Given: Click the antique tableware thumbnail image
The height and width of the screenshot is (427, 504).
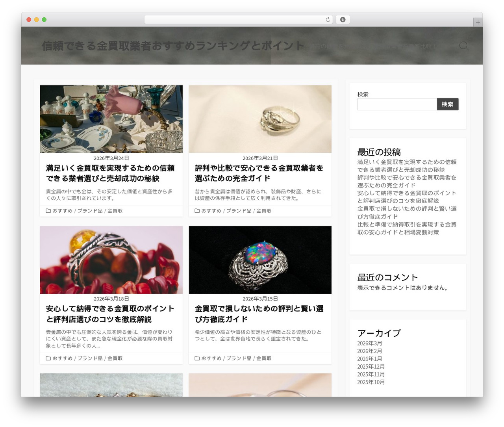Looking at the screenshot, I should tap(111, 119).
